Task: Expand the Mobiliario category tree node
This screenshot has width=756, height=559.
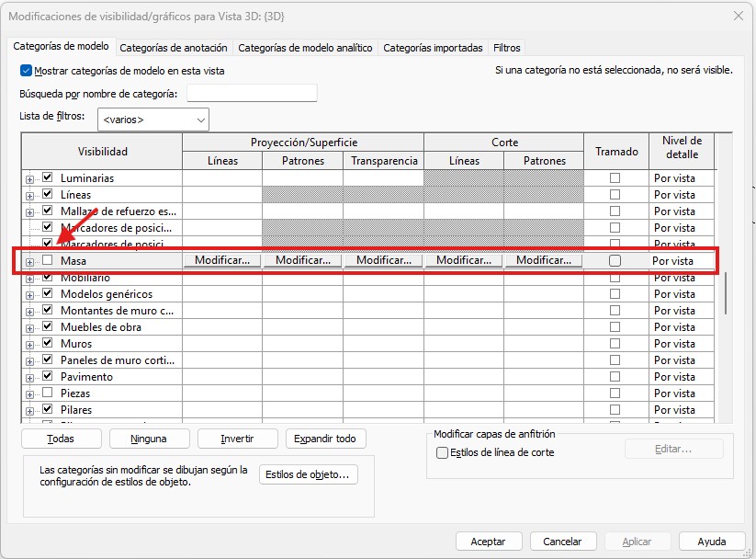Action: [x=30, y=278]
